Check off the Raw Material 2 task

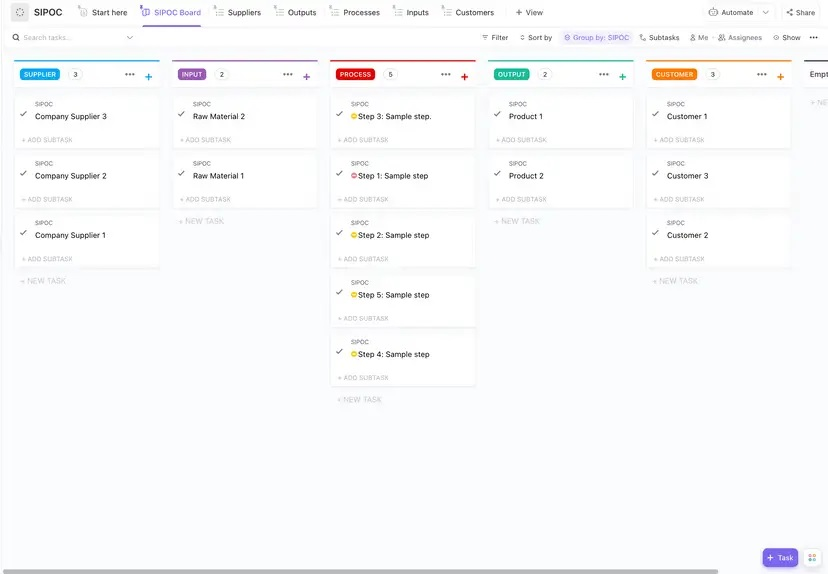181,114
